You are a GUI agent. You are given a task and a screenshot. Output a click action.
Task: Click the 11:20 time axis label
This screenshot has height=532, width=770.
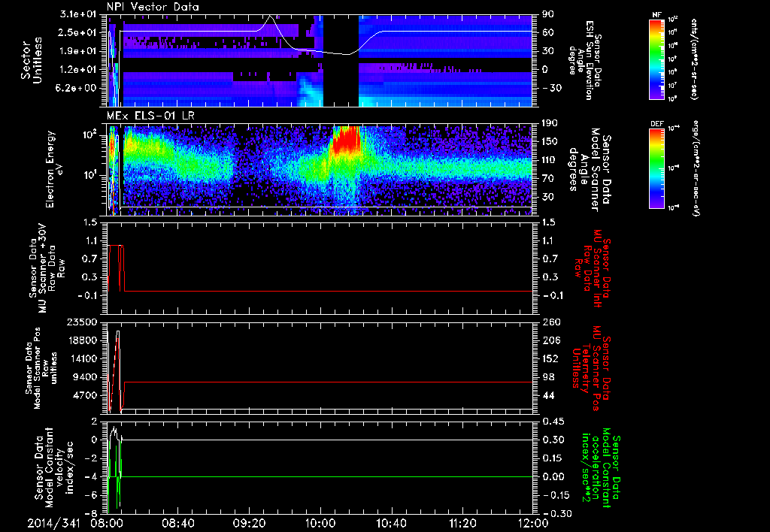(462, 523)
